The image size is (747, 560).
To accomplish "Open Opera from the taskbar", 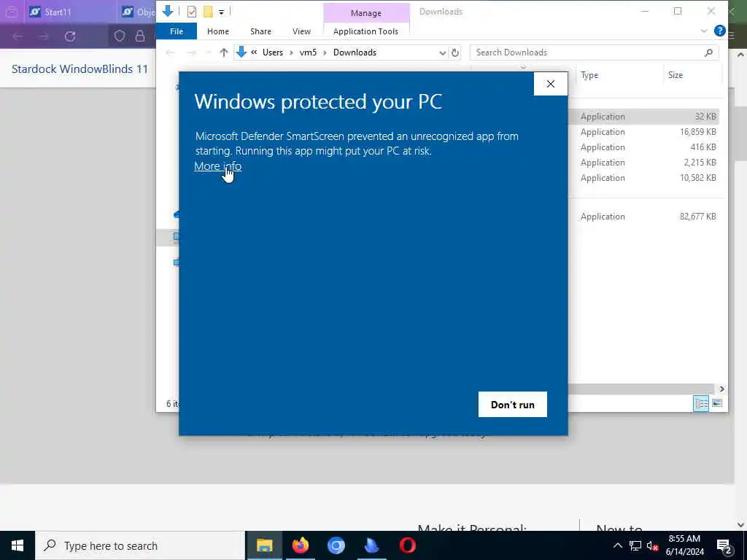I will pyautogui.click(x=407, y=545).
